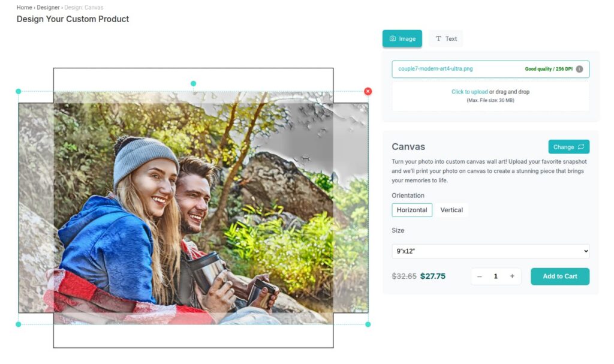This screenshot has width=614, height=364.
Task: Click the plus quantity icon
Action: tap(512, 276)
